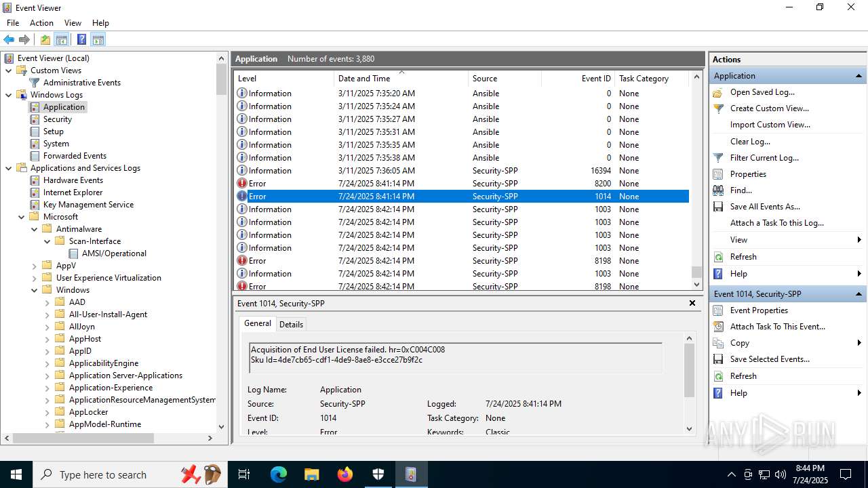
Task: Select AMSI/Operational log
Action: (114, 253)
